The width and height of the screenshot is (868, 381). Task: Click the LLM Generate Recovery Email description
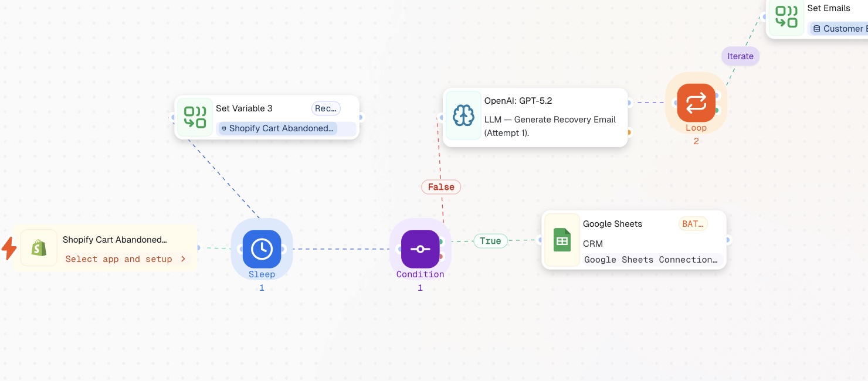550,126
